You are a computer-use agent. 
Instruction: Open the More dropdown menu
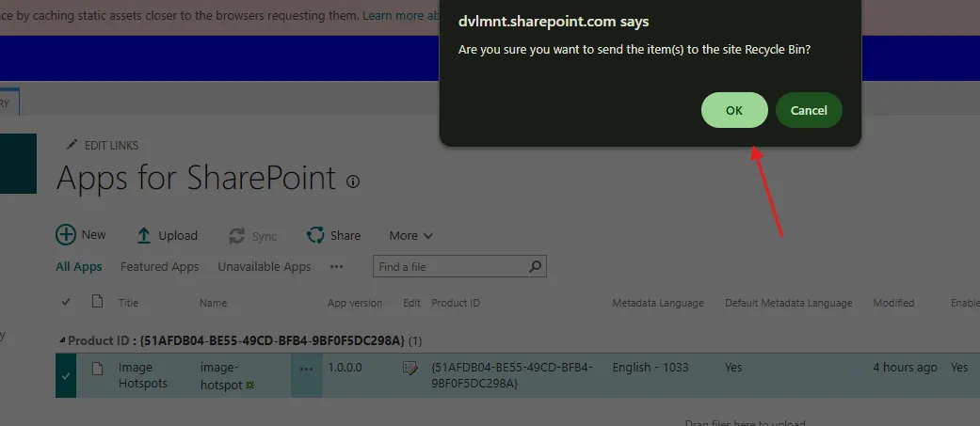coord(410,235)
